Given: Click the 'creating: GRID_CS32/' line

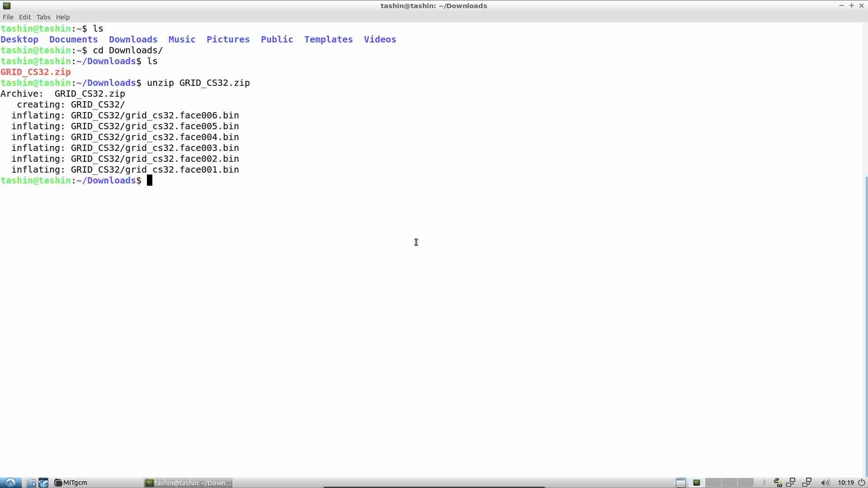Looking at the screenshot, I should 71,104.
